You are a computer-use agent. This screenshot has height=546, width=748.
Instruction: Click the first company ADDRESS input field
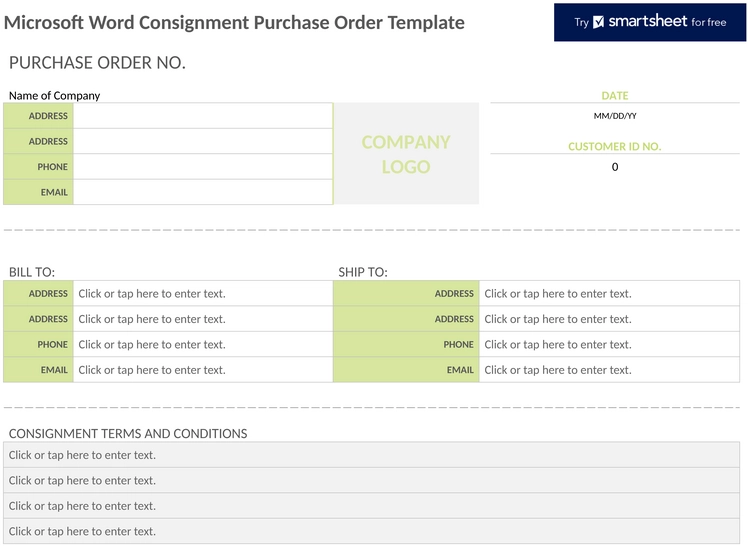(x=203, y=116)
